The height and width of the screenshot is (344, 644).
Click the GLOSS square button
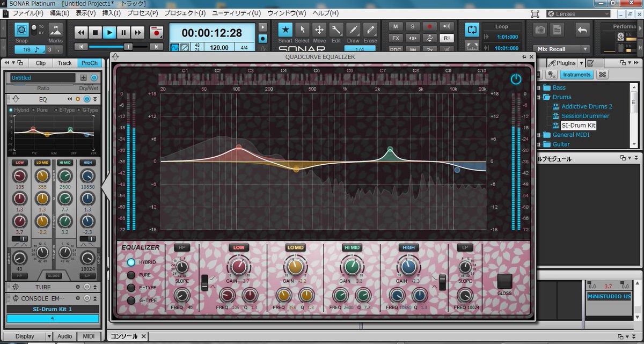(x=505, y=282)
